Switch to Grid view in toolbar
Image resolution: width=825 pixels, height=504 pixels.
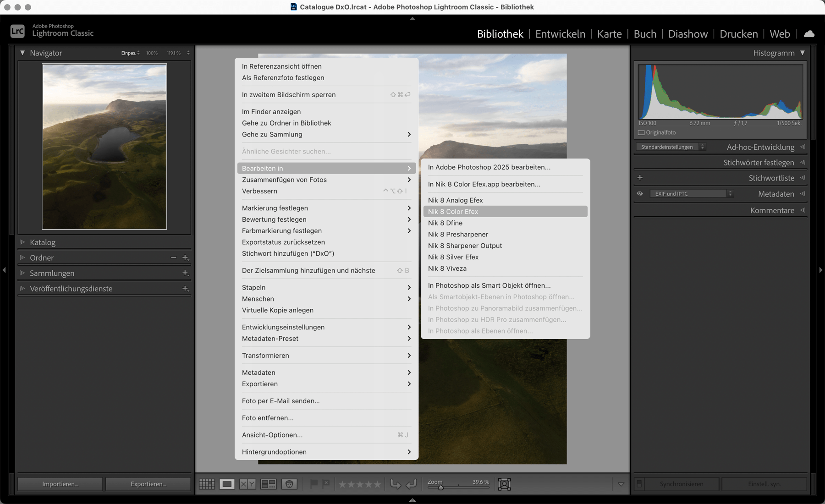pyautogui.click(x=207, y=484)
